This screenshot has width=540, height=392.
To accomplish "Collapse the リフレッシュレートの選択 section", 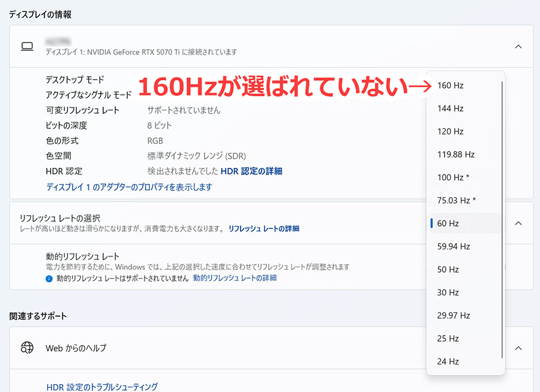I will point(518,222).
